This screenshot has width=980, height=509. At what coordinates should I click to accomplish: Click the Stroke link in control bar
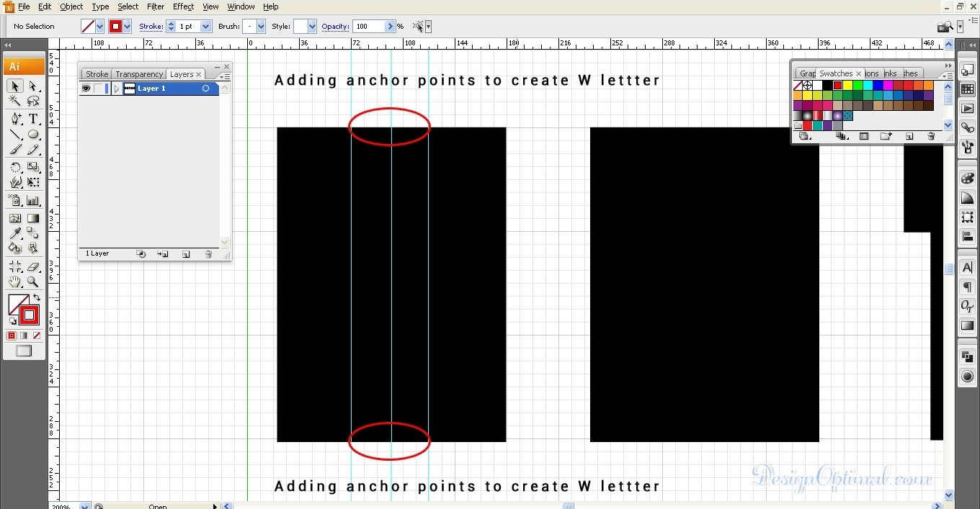point(151,27)
